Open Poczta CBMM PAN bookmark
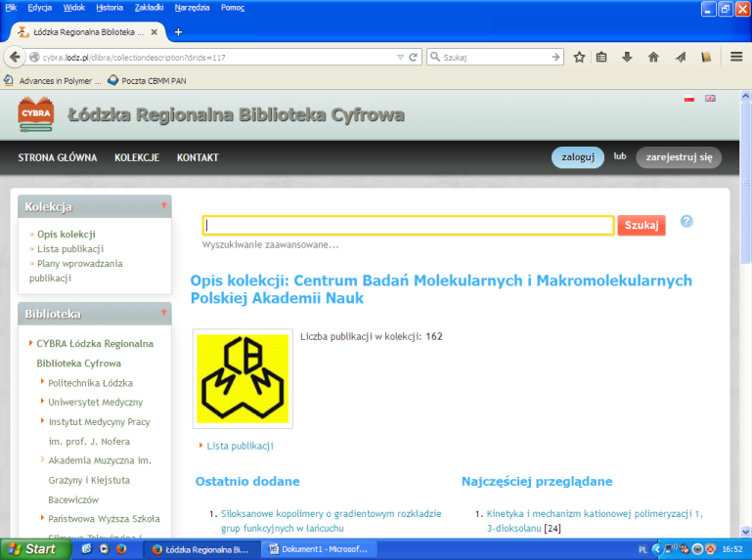The height and width of the screenshot is (560, 752). [x=147, y=80]
